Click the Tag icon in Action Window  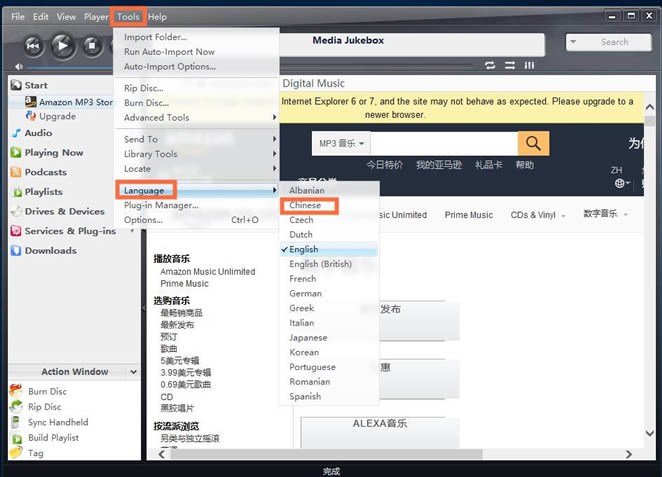coord(16,453)
